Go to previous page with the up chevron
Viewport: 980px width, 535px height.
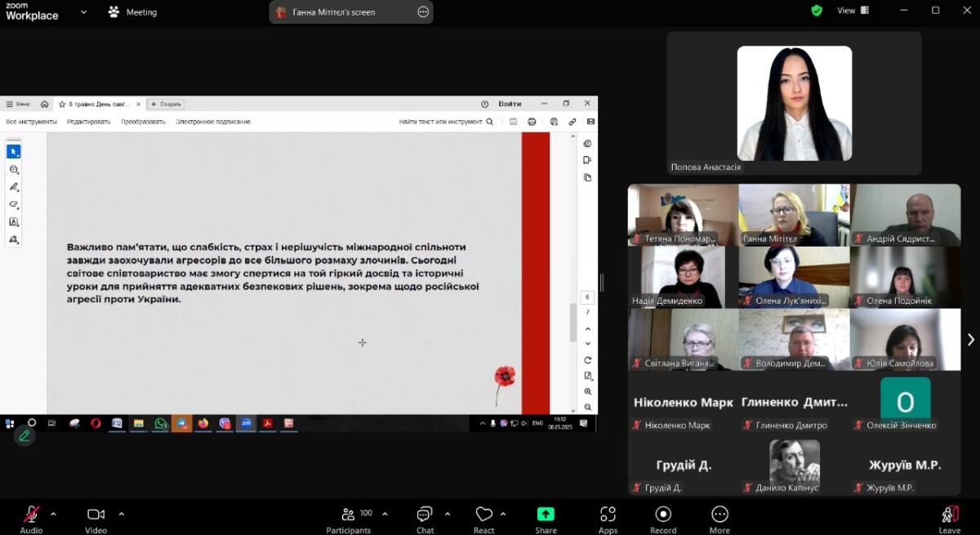tap(587, 328)
